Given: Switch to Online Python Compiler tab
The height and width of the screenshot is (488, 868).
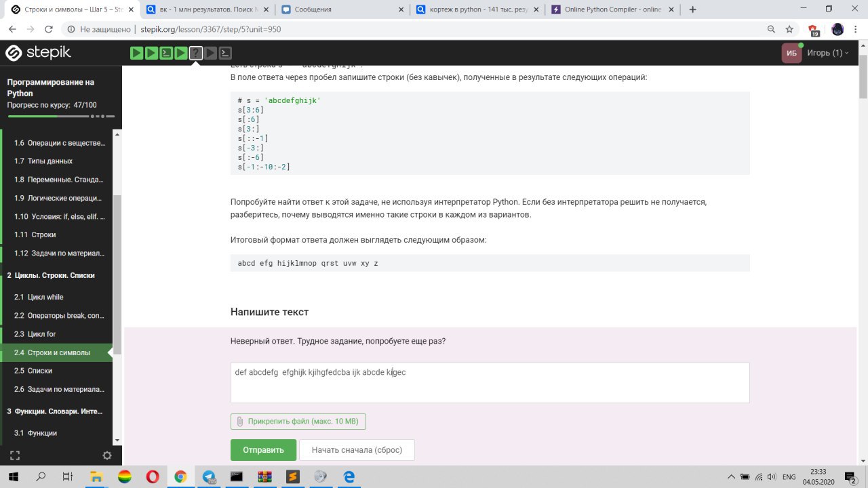Looking at the screenshot, I should (x=614, y=9).
